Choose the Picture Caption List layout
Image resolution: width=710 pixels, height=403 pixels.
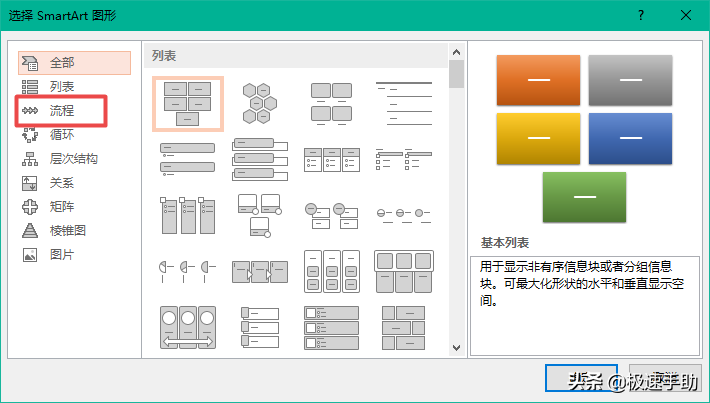(x=331, y=104)
